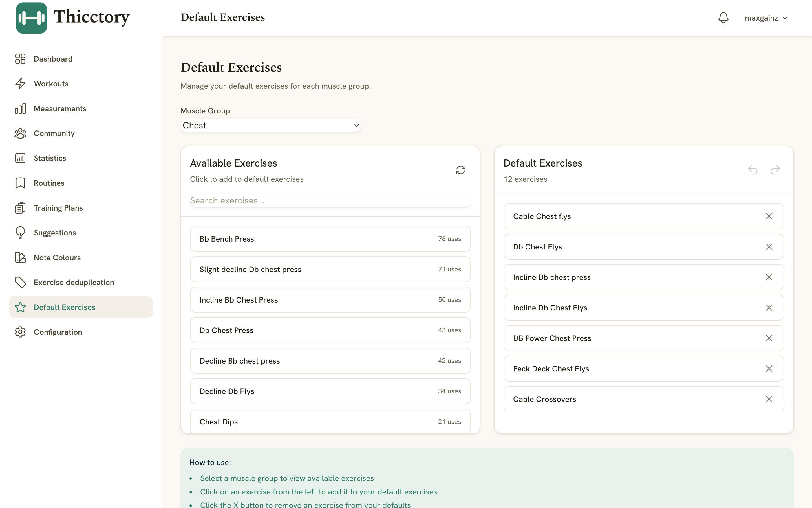
Task: Click the Thicctory dumbbell logo icon
Action: (31, 18)
